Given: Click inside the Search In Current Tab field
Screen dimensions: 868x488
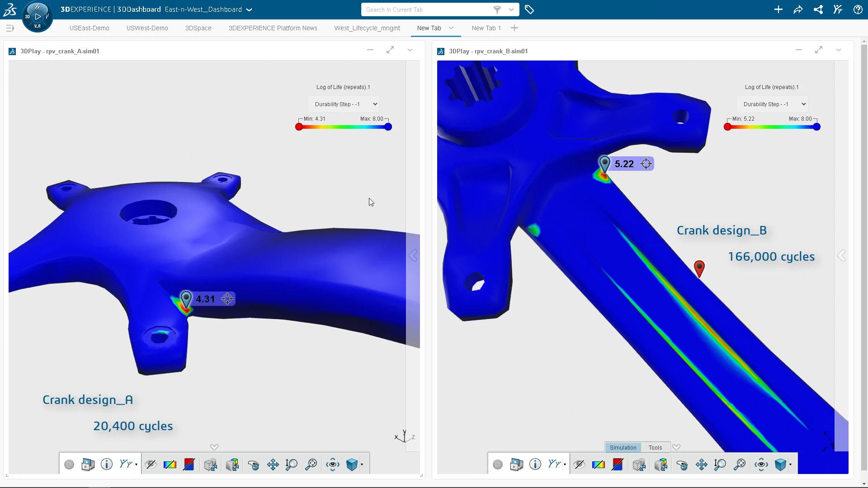Looking at the screenshot, I should click(x=425, y=9).
